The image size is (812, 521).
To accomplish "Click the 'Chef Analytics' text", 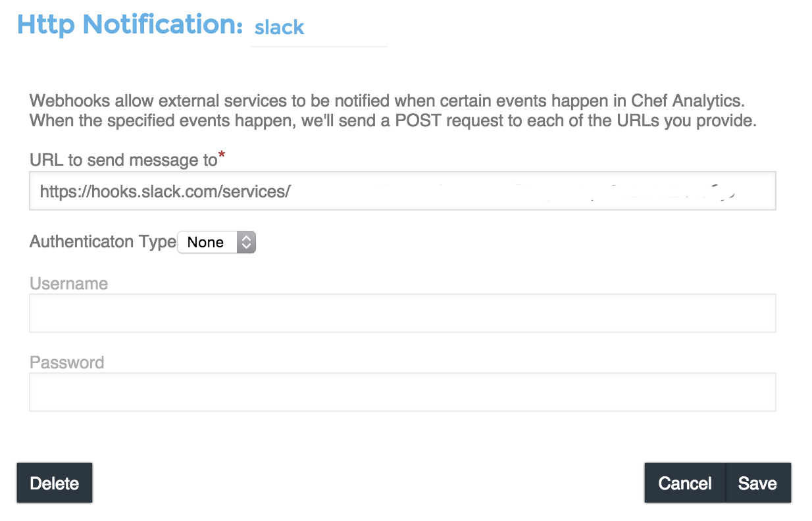I will (x=688, y=102).
